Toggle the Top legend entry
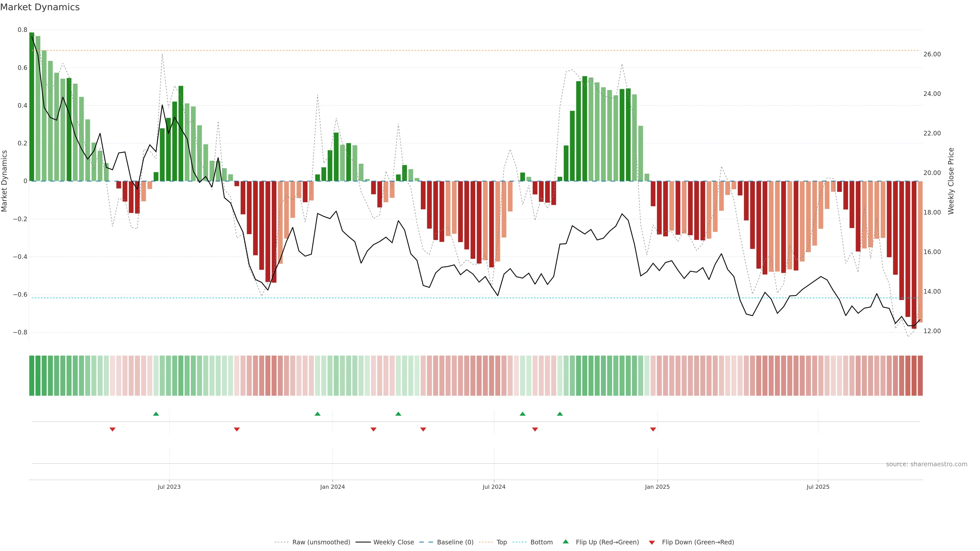The height and width of the screenshot is (551, 980). 501,542
